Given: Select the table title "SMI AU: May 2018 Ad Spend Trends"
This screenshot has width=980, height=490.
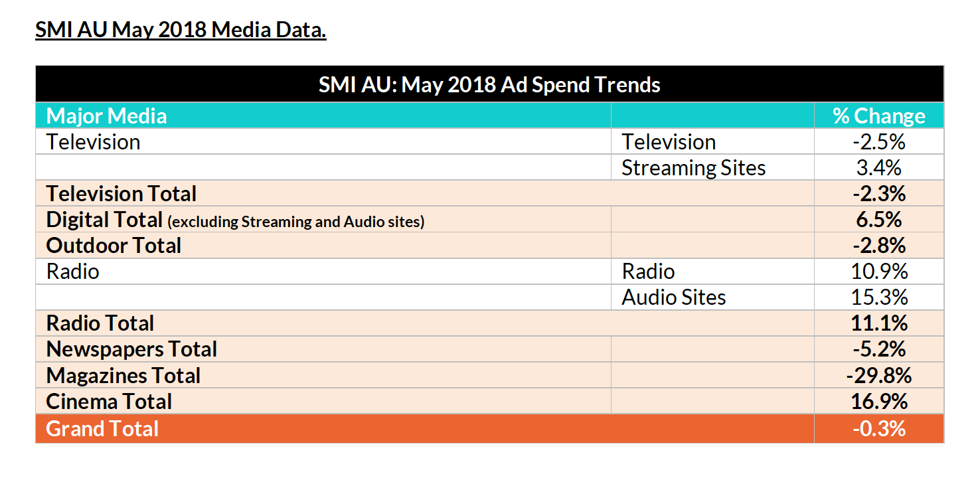Looking at the screenshot, I should click(x=489, y=85).
